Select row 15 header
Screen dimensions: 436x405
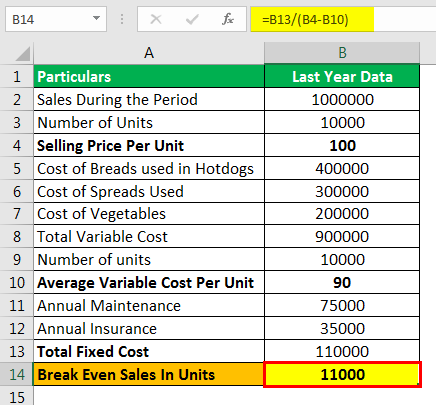[x=17, y=397]
